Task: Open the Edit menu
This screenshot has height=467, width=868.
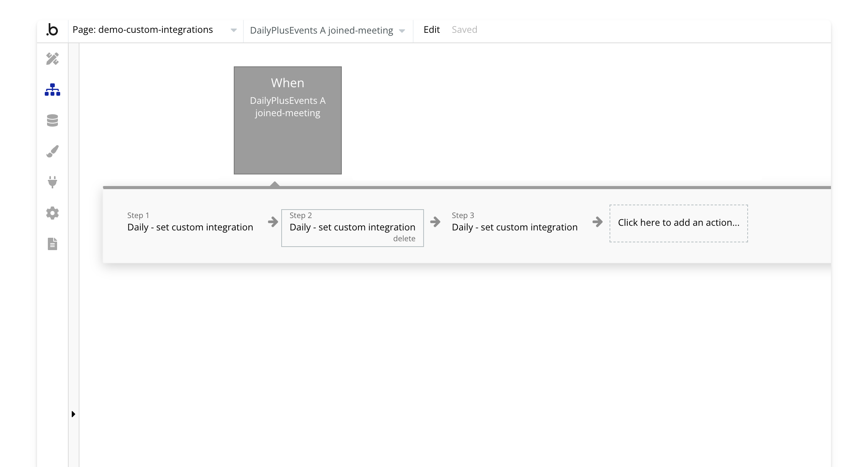Action: click(432, 30)
